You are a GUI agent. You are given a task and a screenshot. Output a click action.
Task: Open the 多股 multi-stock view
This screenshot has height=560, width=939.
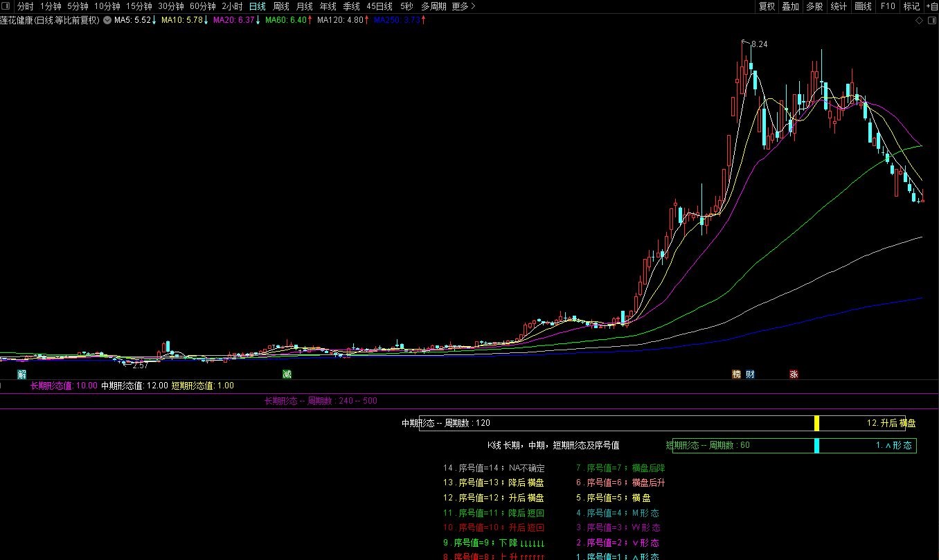pos(814,6)
